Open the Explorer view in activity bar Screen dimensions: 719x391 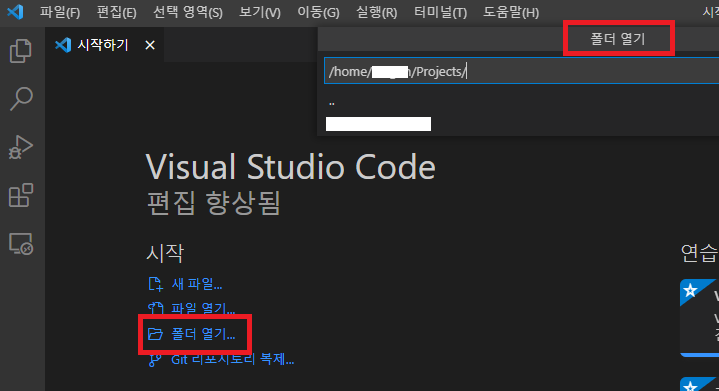(21, 50)
